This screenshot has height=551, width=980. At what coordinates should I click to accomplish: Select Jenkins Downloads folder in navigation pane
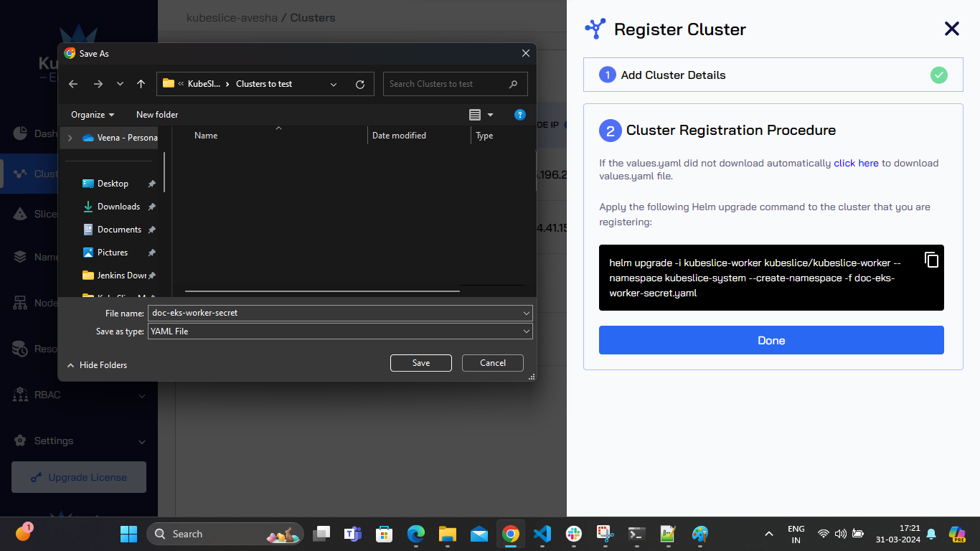(115, 275)
